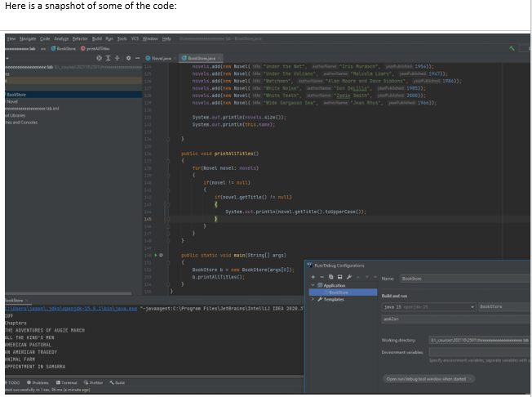Open the VCS menu

[x=135, y=38]
